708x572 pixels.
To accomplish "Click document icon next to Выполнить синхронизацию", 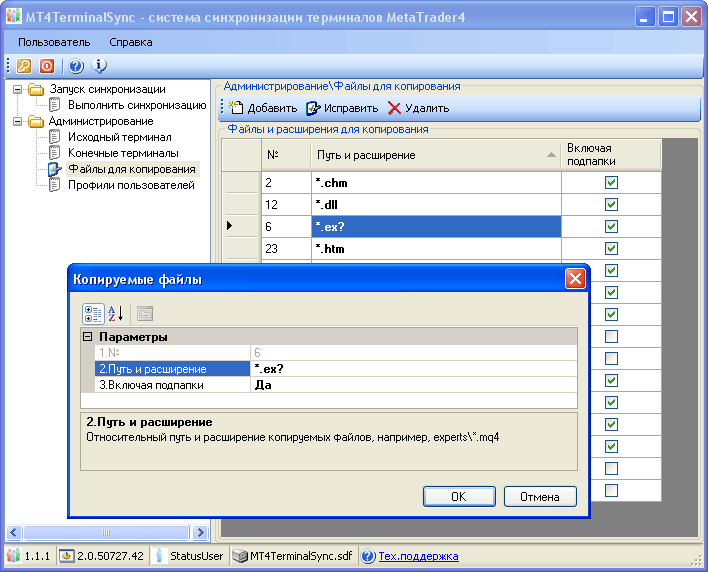I will click(x=55, y=105).
